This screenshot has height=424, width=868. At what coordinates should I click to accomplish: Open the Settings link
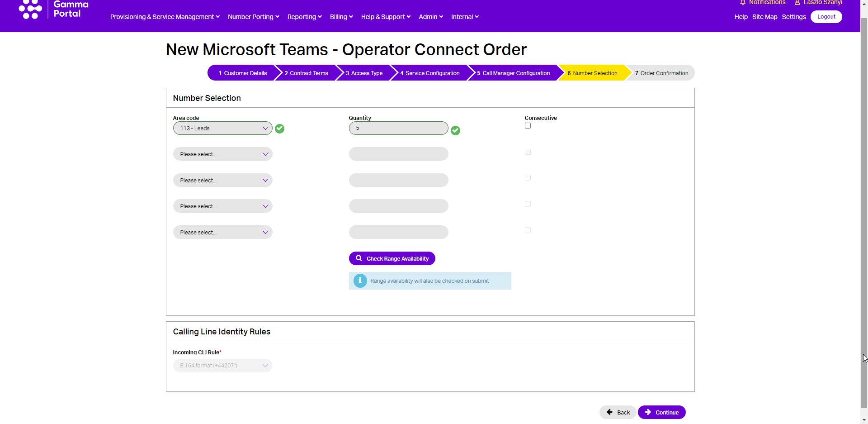794,17
